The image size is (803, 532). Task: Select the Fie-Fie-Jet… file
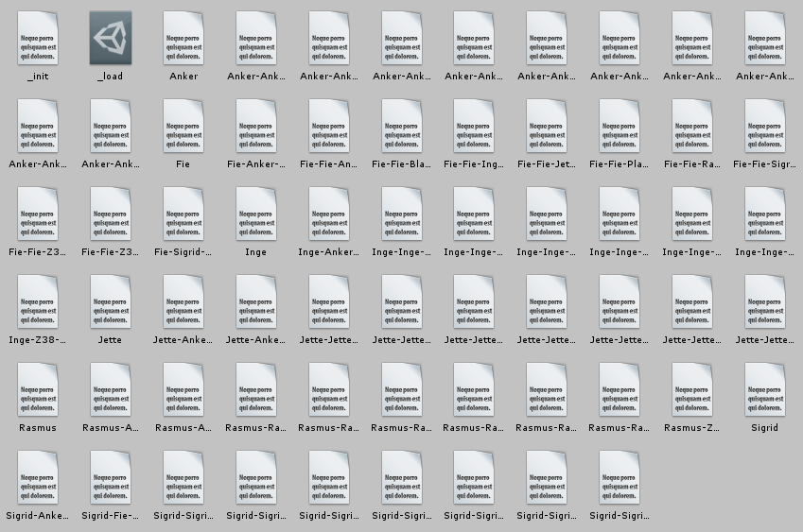[547, 127]
